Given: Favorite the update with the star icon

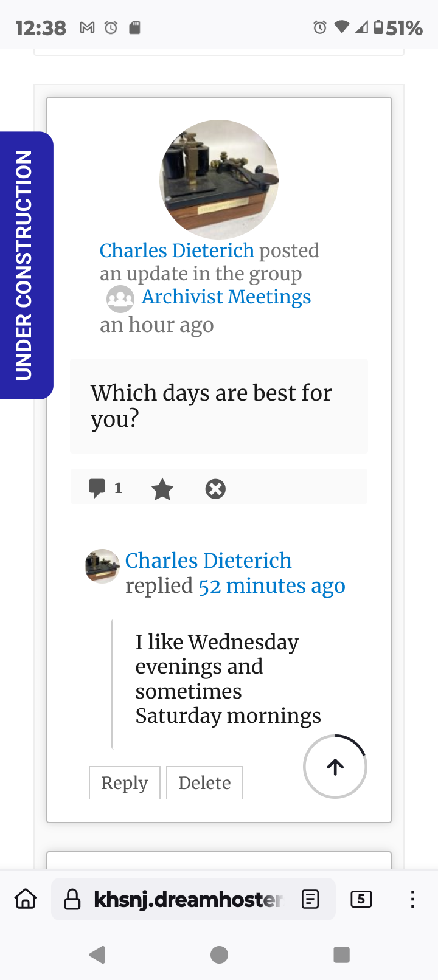Looking at the screenshot, I should (x=162, y=489).
